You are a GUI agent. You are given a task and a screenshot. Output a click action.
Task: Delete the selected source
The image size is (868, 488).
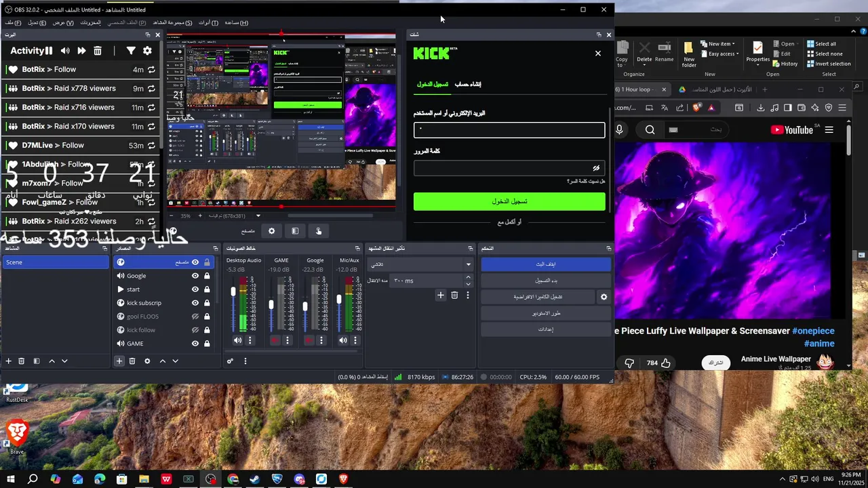pos(132,361)
